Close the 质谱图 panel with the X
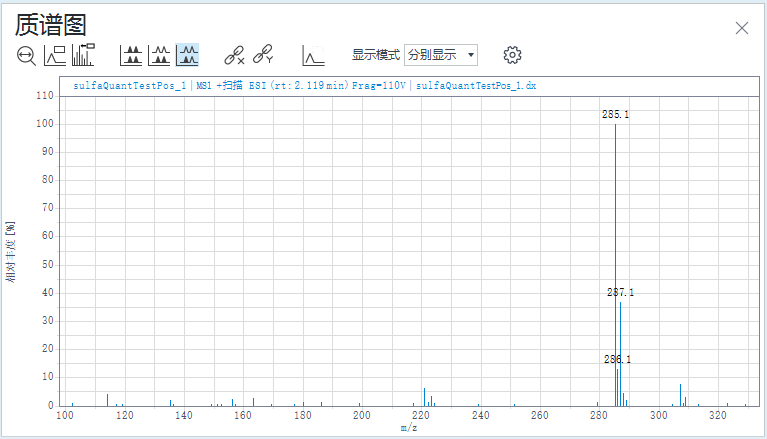Screen dimensions: 767x439 point(742,28)
